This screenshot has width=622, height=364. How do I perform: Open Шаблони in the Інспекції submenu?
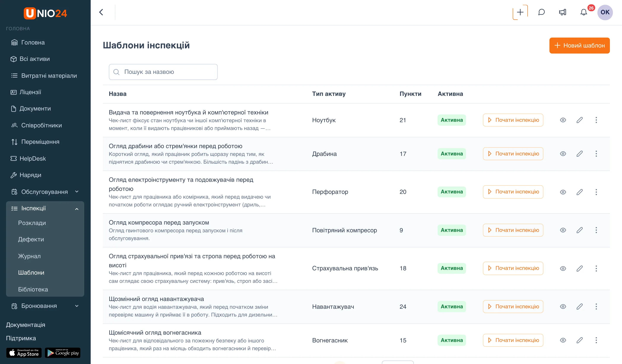(31, 272)
